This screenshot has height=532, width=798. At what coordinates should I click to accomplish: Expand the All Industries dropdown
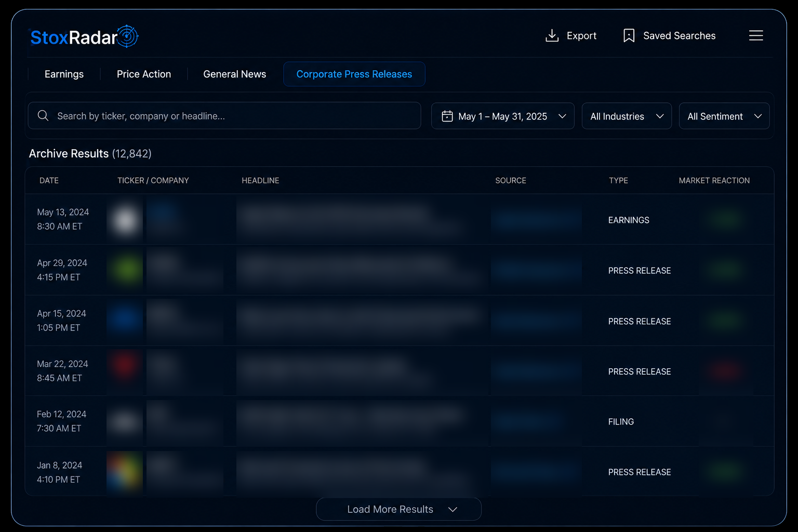pos(627,116)
